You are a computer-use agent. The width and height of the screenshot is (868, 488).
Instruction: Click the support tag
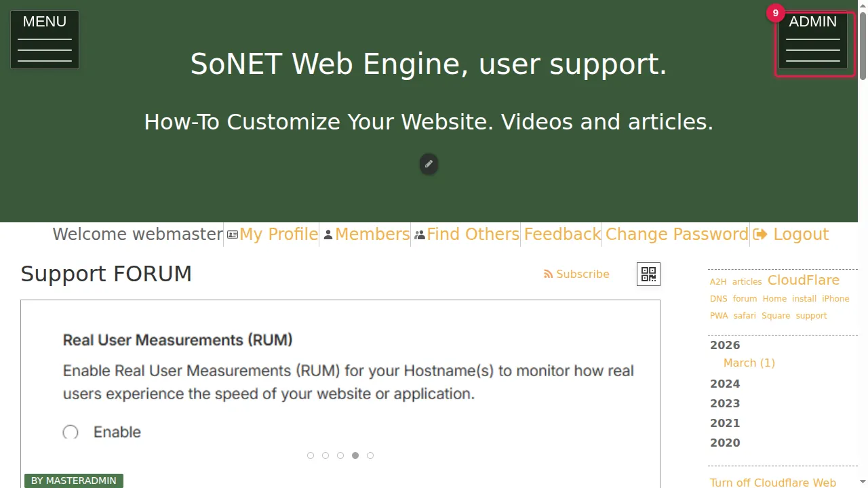tap(811, 316)
